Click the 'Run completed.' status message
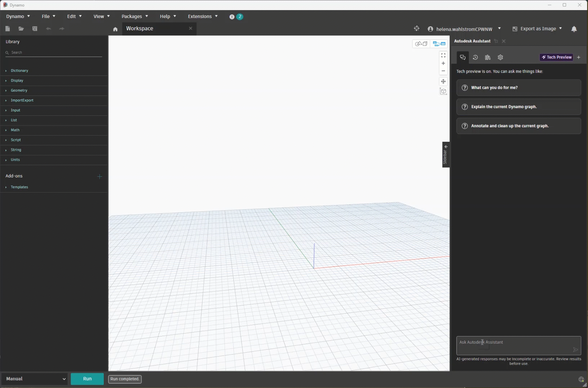Screen dimensions: 588x388 click(125, 379)
